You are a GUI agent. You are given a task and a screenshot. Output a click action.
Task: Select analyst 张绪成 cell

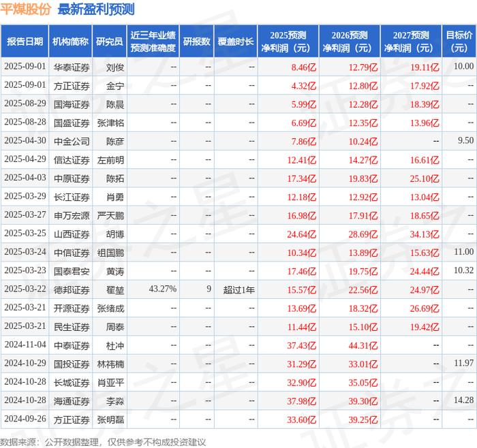pos(110,308)
